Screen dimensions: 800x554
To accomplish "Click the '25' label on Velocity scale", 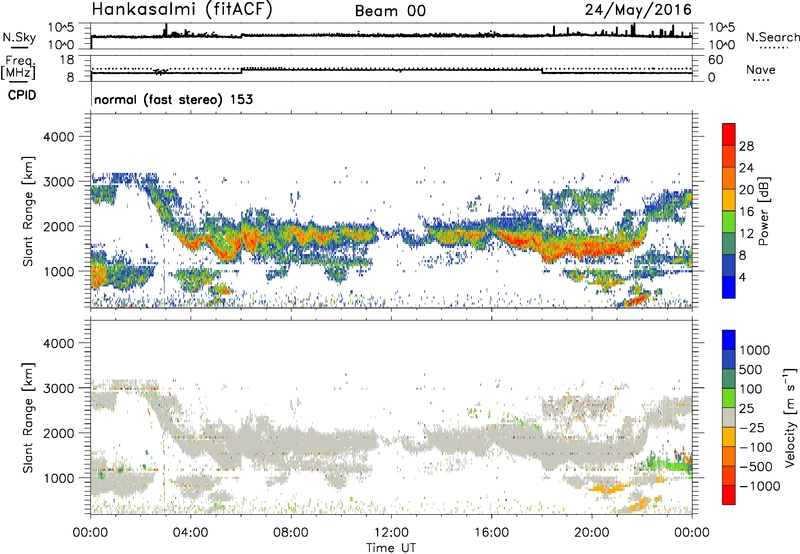I will pos(746,409).
